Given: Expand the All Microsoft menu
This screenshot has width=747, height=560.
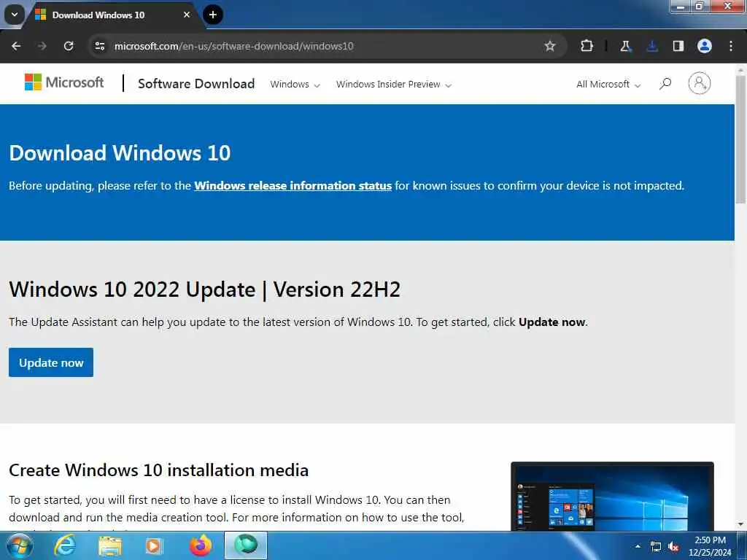Looking at the screenshot, I should 608,85.
